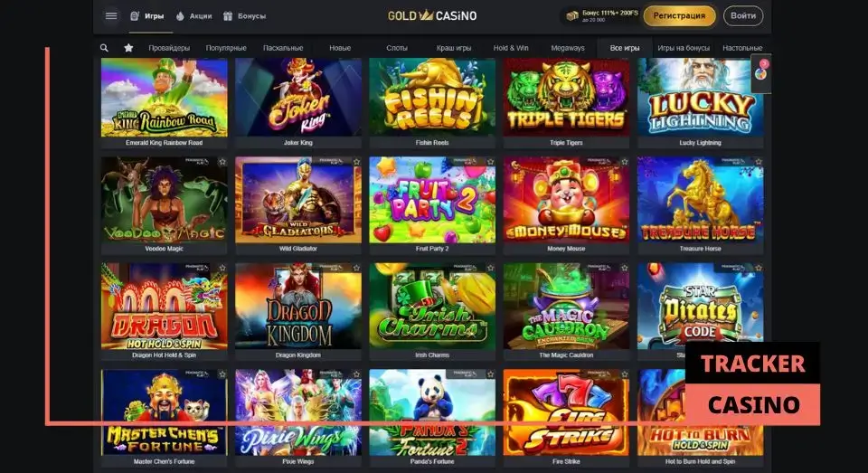Toggle favorite star on Fruit Party 2
The image size is (868, 473).
(x=490, y=162)
